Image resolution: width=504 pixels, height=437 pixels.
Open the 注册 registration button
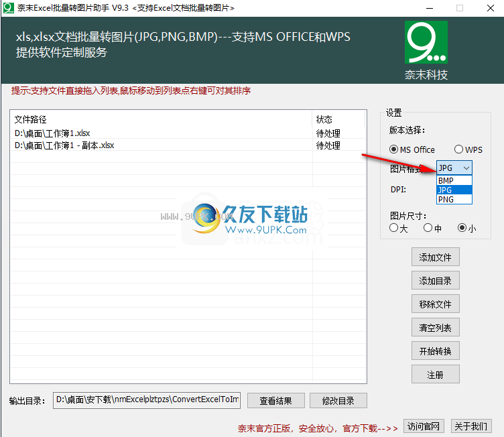pos(435,374)
